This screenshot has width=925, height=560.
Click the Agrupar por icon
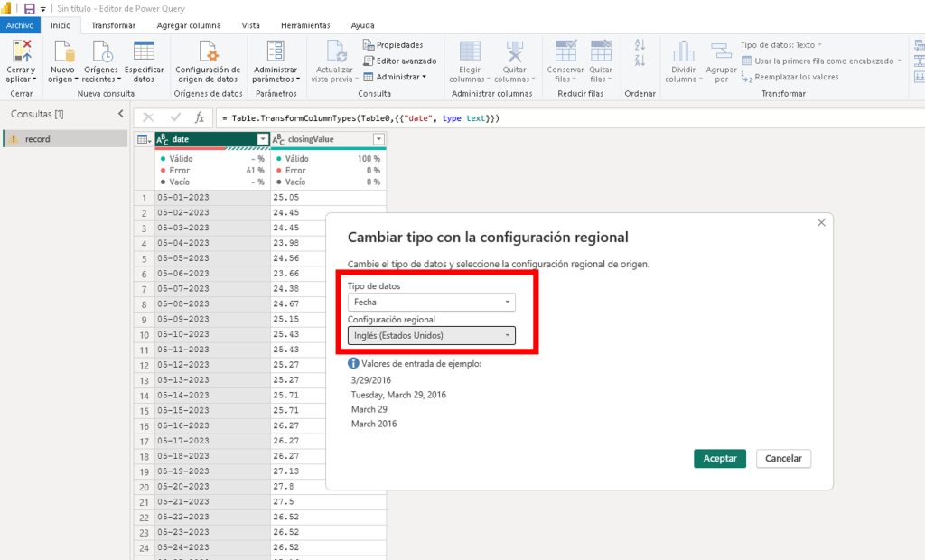[x=721, y=52]
